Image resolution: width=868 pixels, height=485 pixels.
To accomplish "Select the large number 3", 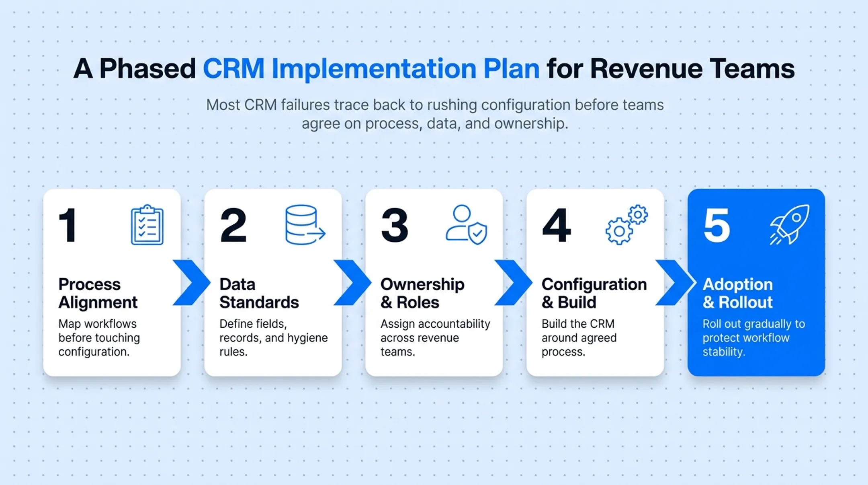I will tap(395, 225).
